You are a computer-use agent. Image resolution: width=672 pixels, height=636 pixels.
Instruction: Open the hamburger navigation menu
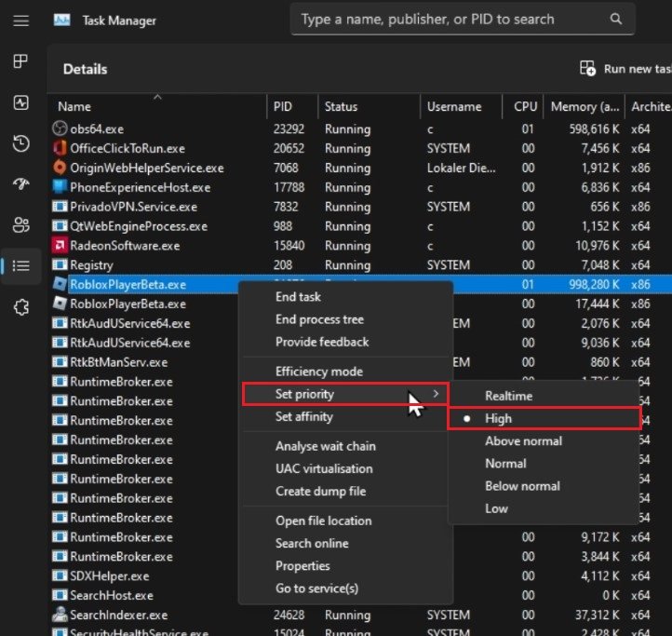coord(20,20)
